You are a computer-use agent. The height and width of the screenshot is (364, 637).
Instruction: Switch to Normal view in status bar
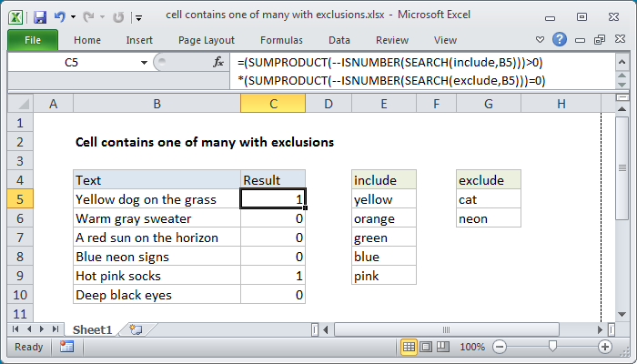[x=409, y=347]
